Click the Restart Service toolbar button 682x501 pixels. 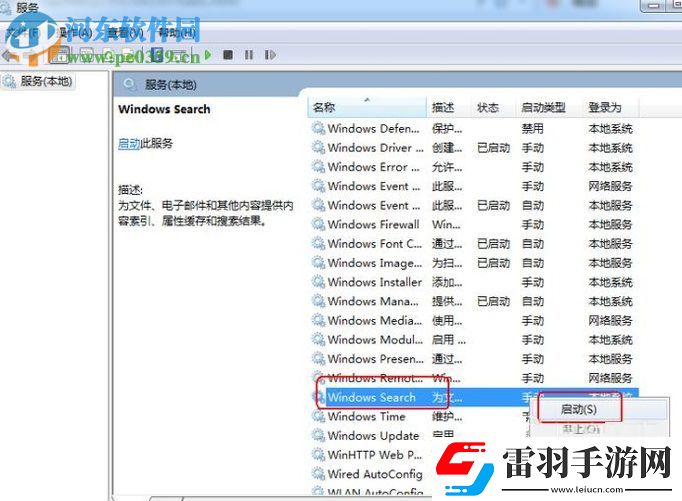coord(270,55)
